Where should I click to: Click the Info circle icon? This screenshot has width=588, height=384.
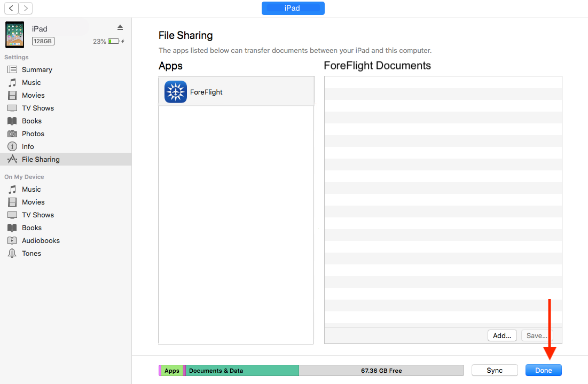12,146
